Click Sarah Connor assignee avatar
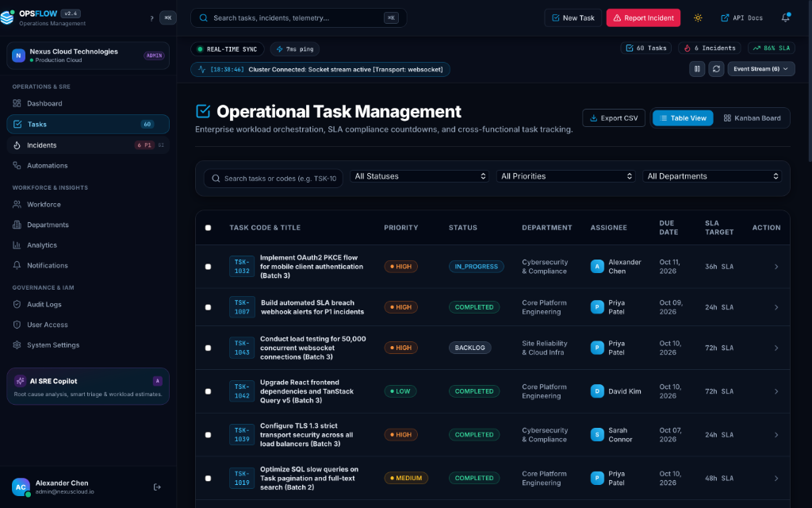The image size is (812, 508). click(x=597, y=435)
